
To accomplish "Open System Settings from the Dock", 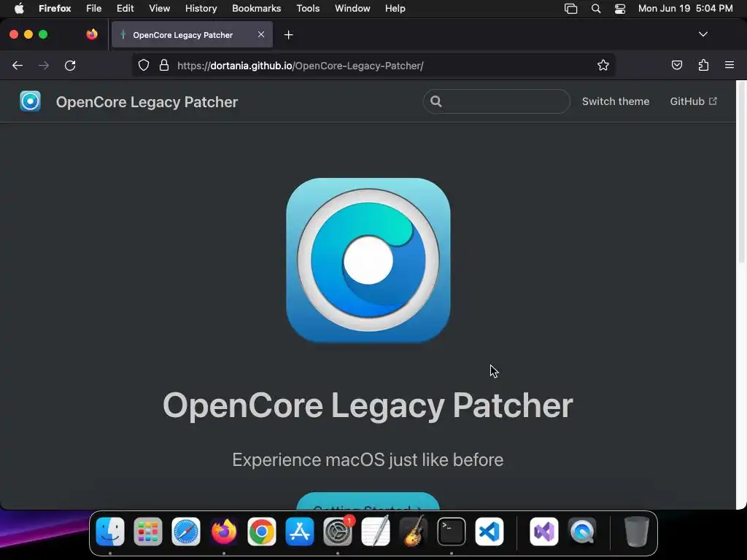I will pos(338,532).
